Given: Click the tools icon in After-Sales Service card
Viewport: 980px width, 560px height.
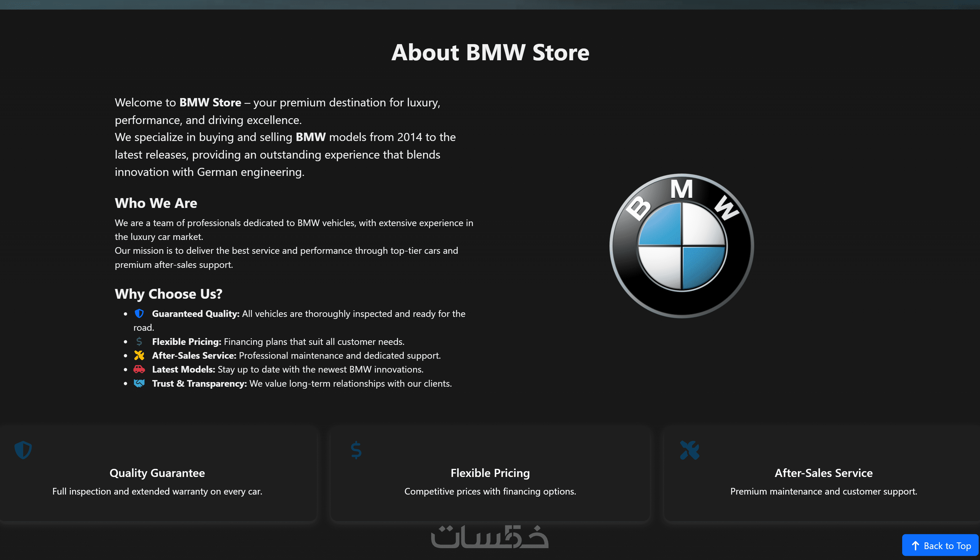Looking at the screenshot, I should (689, 450).
